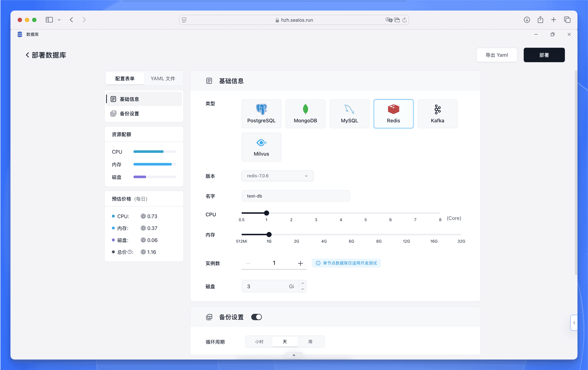Decrease 实例数 with the minus button
588x370 pixels.
pyautogui.click(x=248, y=263)
